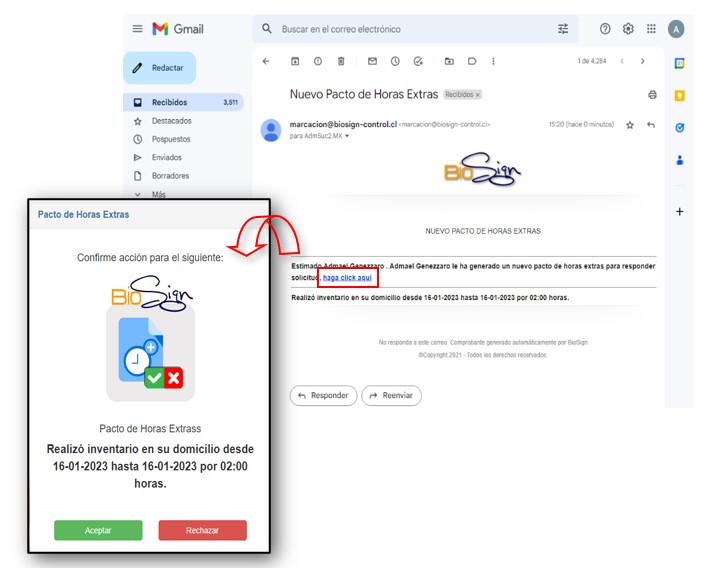
Task: Open the Google apps grid
Action: click(651, 29)
